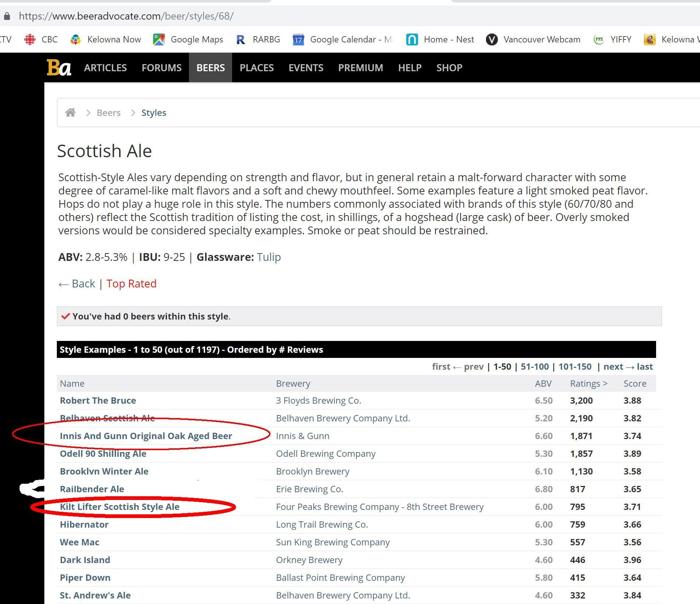Image resolution: width=700 pixels, height=604 pixels.
Task: Click the 3.96 score for Dark Island
Action: pos(632,560)
